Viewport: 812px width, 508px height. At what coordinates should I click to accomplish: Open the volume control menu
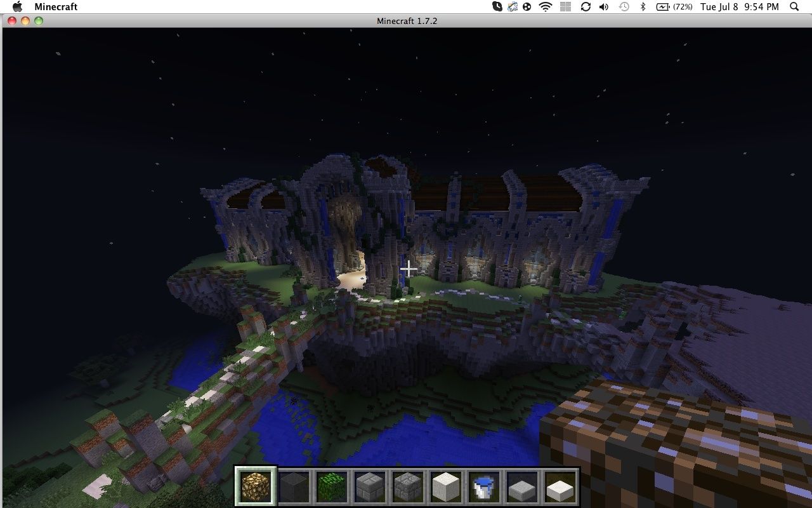point(604,6)
